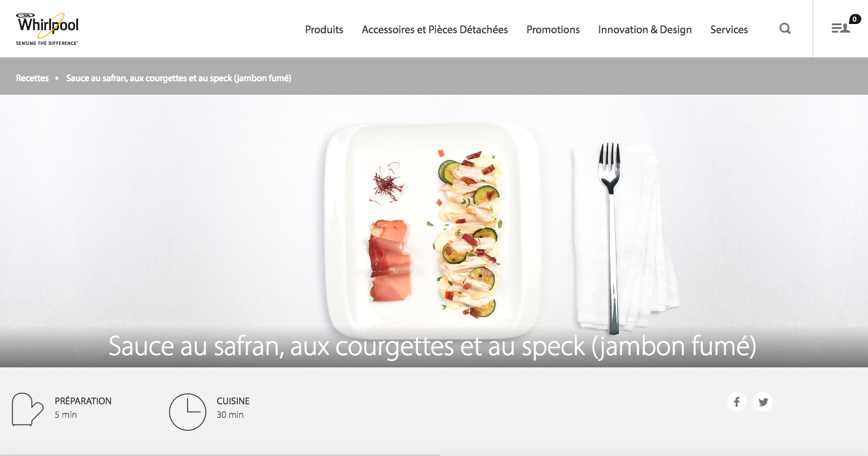
Task: Click the large recipe title heading
Action: point(432,346)
